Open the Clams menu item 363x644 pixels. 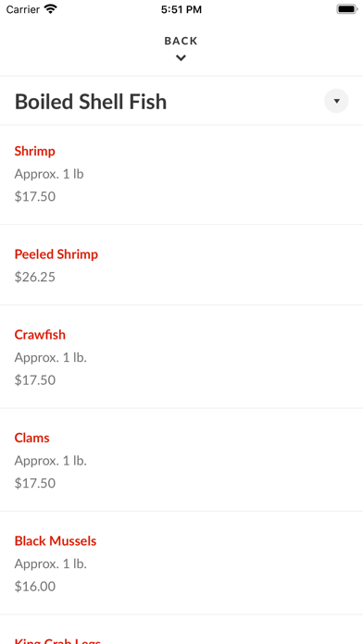pyautogui.click(x=181, y=460)
